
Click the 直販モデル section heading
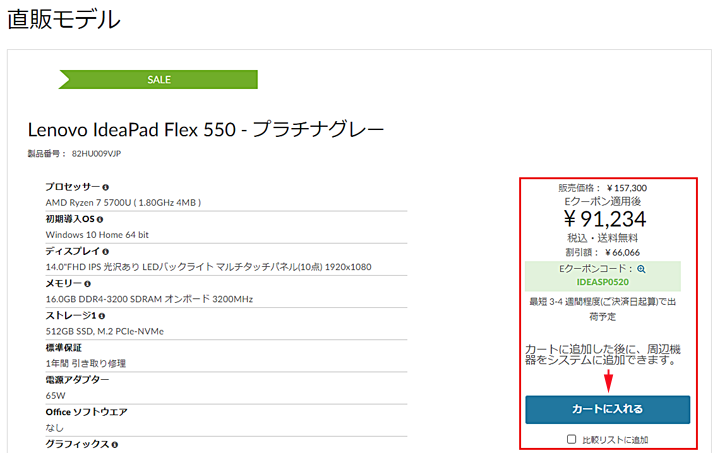pos(64,19)
